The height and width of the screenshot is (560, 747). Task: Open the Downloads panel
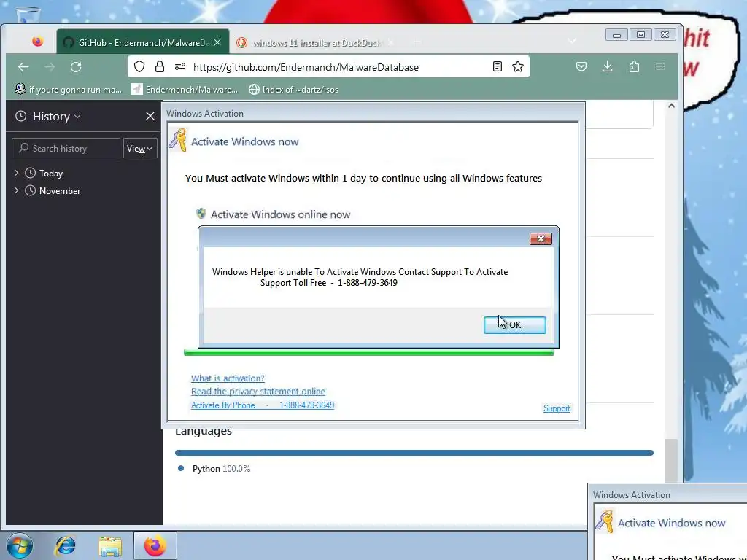tap(608, 66)
